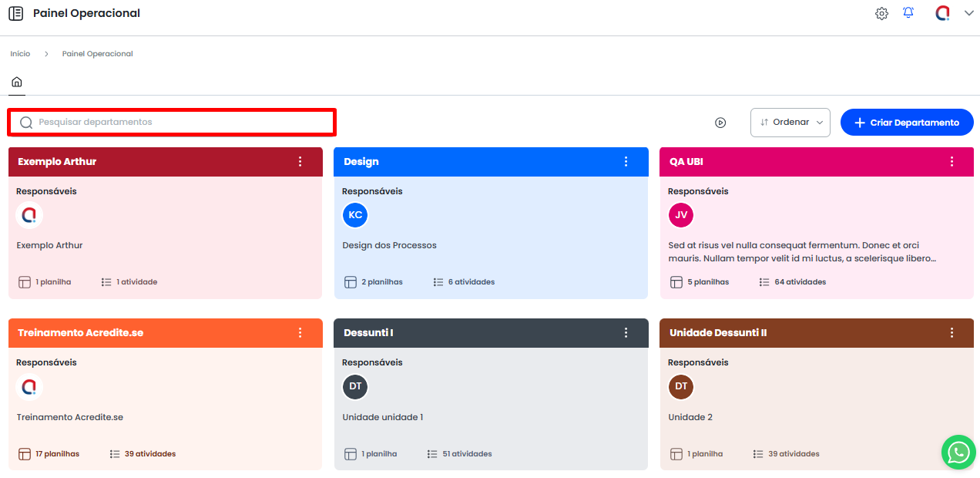Screen dimensions: 980x478
Task: Open WhatsApp chat support button
Action: [x=958, y=452]
